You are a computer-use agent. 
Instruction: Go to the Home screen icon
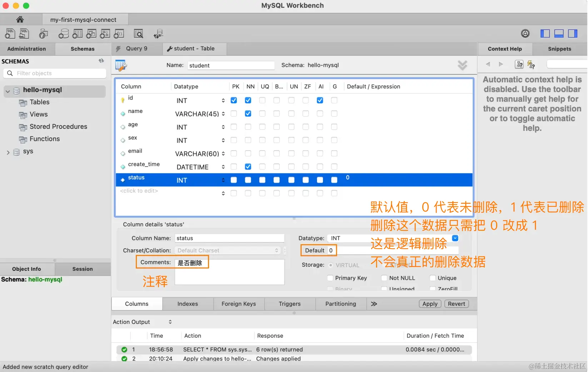pyautogui.click(x=20, y=19)
